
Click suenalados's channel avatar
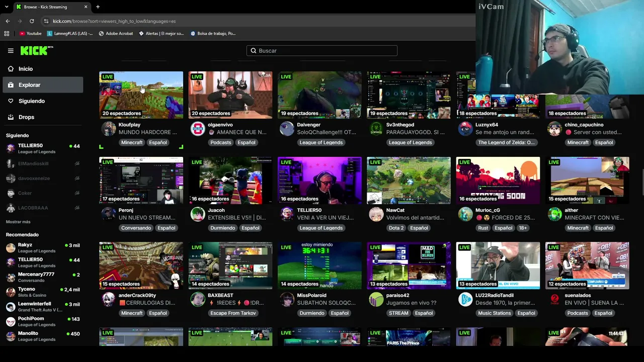tap(554, 300)
